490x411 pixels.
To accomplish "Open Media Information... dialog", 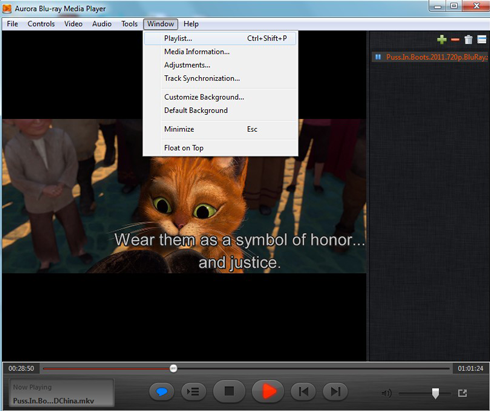I will [220, 52].
